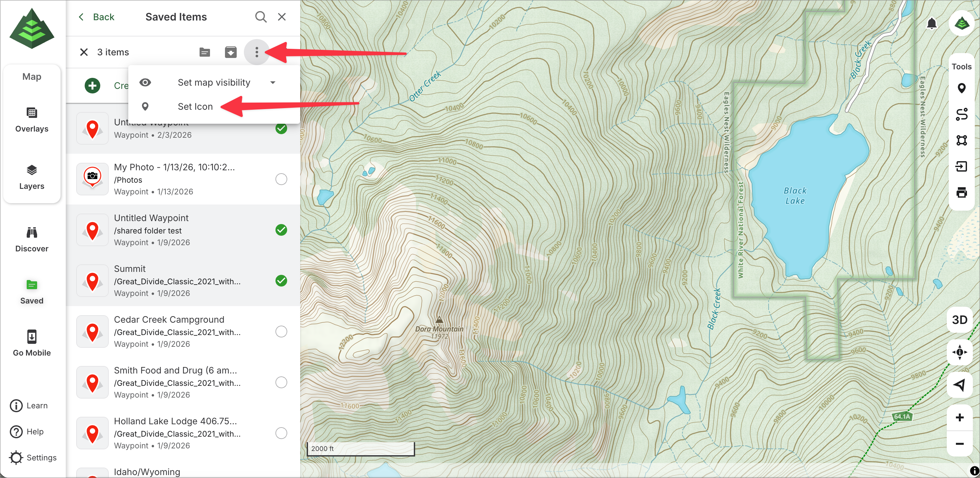Clear the 3 items selection
This screenshot has height=478, width=980.
point(84,52)
